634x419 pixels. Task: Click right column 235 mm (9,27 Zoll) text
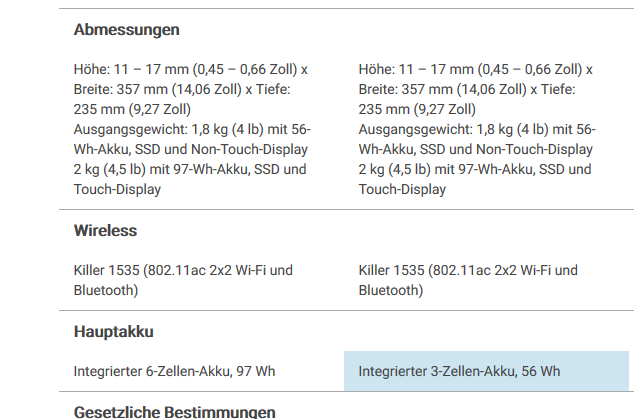coord(417,110)
